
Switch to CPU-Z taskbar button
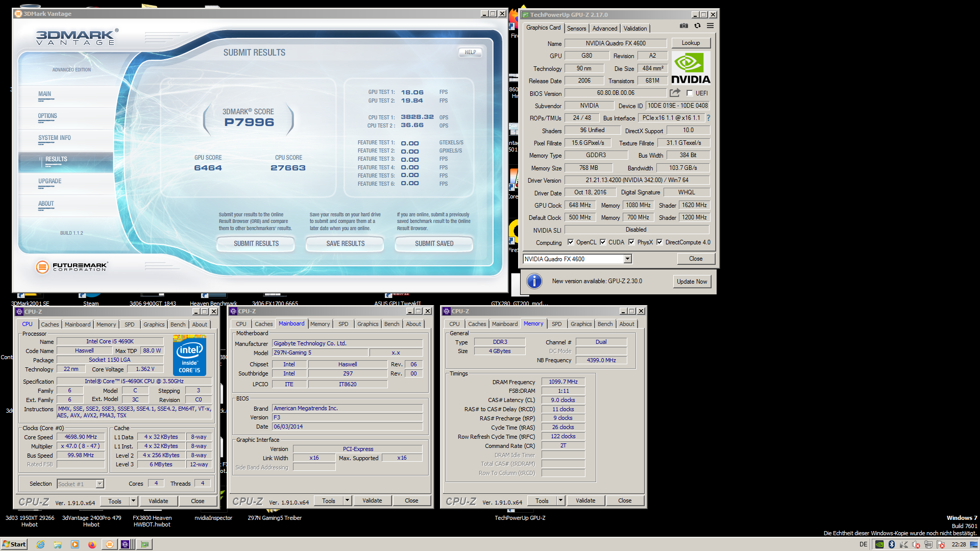coord(126,544)
